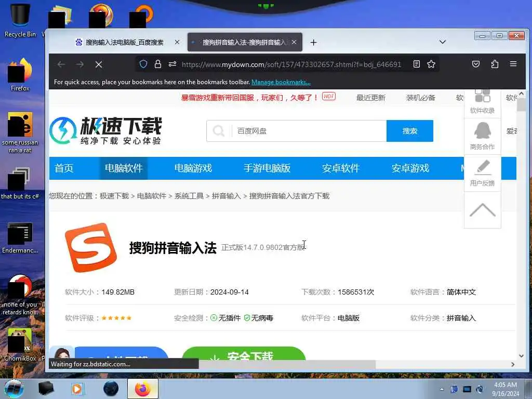
Task: Click the 5-star 软件评级 rating
Action: [116, 318]
